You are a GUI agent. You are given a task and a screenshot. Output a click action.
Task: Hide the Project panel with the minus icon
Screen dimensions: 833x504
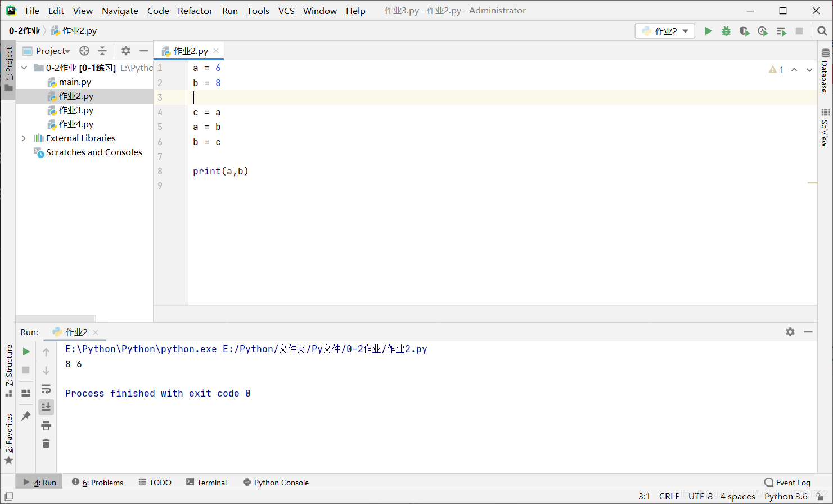point(144,51)
